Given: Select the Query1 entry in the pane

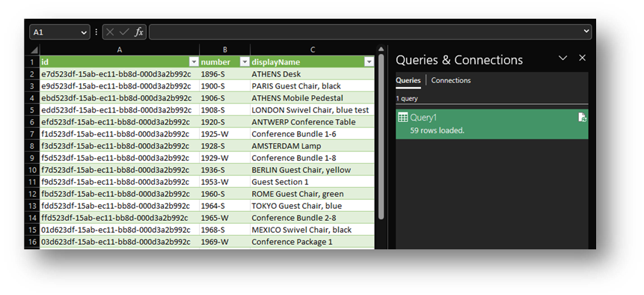Looking at the screenshot, I should 491,124.
